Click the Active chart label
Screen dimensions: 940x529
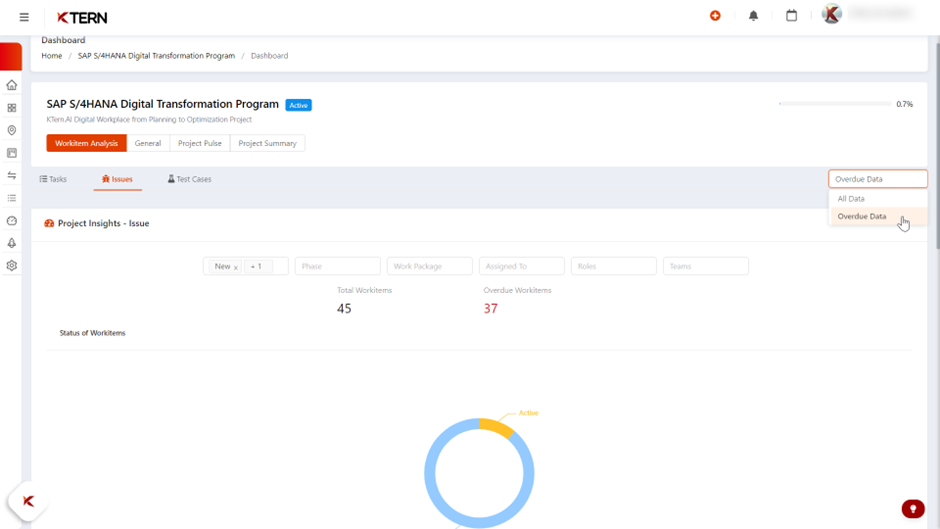pos(528,413)
